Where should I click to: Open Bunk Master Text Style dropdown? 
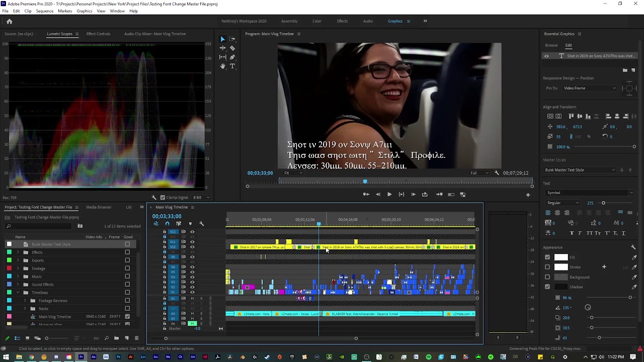coord(580,170)
